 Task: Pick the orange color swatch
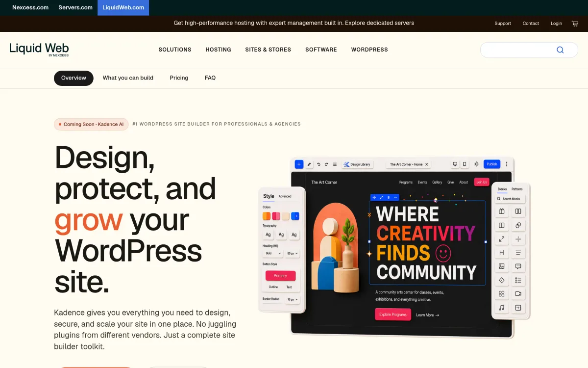click(x=267, y=216)
